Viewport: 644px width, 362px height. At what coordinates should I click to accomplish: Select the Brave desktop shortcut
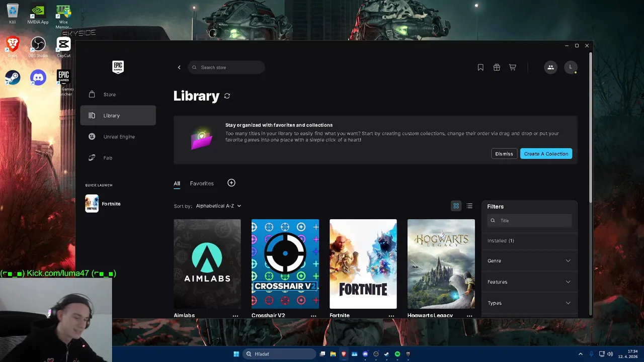(x=13, y=47)
